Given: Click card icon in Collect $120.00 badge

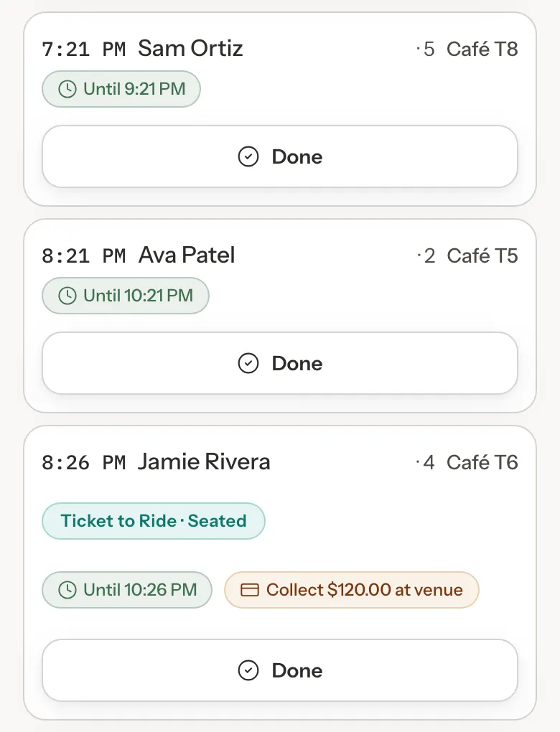Looking at the screenshot, I should pos(249,590).
